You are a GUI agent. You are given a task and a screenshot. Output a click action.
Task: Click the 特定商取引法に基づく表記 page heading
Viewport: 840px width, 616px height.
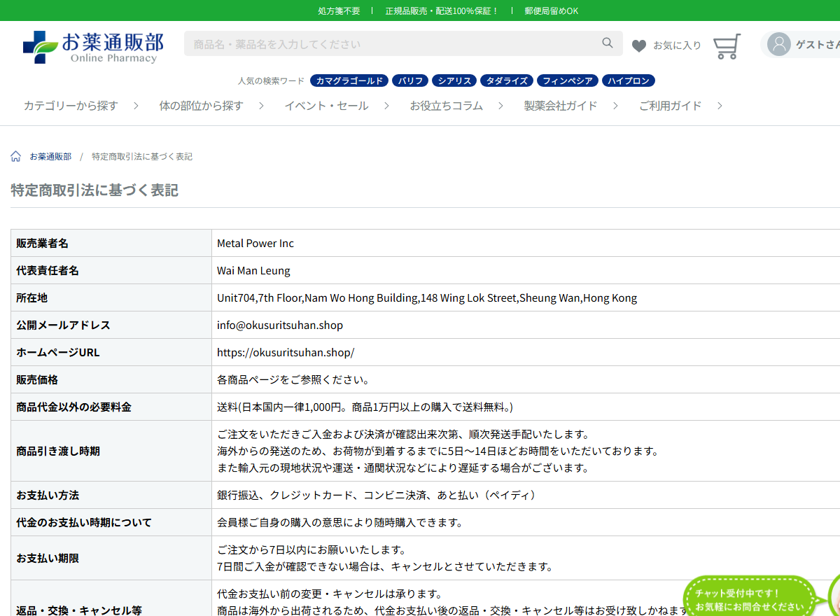tap(94, 190)
